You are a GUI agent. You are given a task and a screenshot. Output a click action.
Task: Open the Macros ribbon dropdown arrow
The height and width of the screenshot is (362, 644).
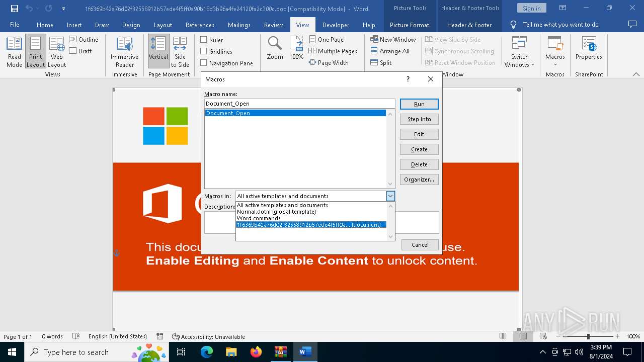pyautogui.click(x=555, y=64)
